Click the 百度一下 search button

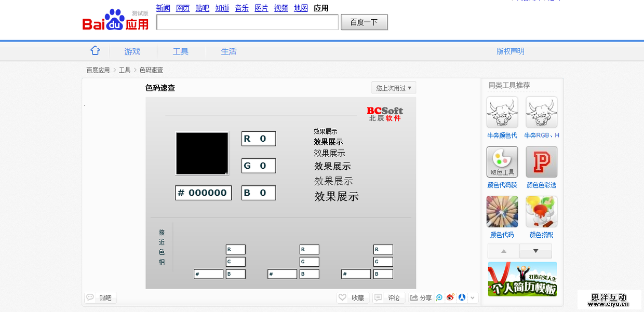[364, 22]
